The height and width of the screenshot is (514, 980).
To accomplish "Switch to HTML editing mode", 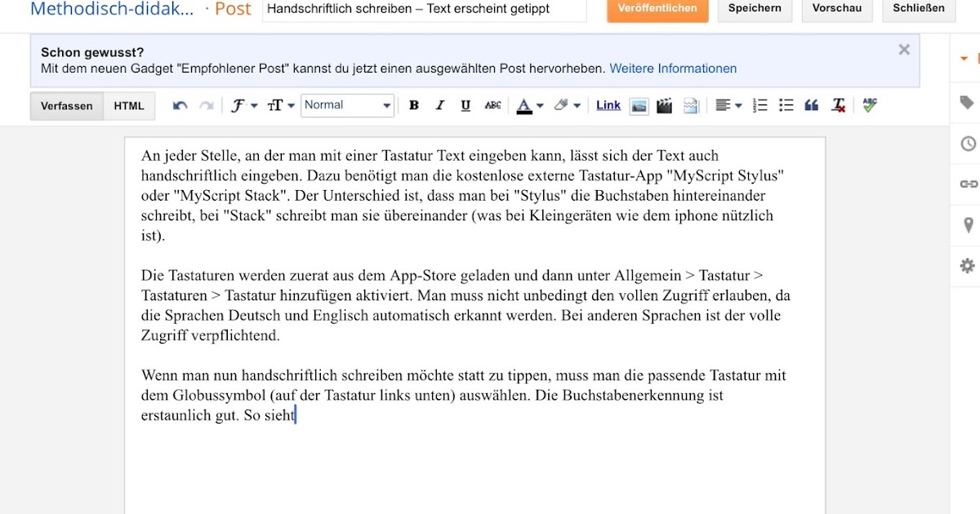I will 129,106.
